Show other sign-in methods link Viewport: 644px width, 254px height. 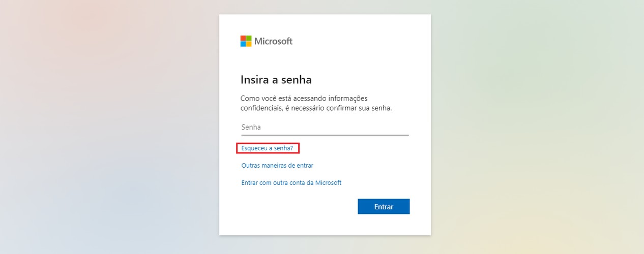(277, 166)
